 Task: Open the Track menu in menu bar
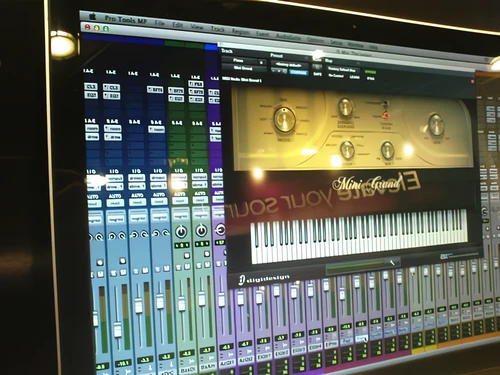(217, 29)
